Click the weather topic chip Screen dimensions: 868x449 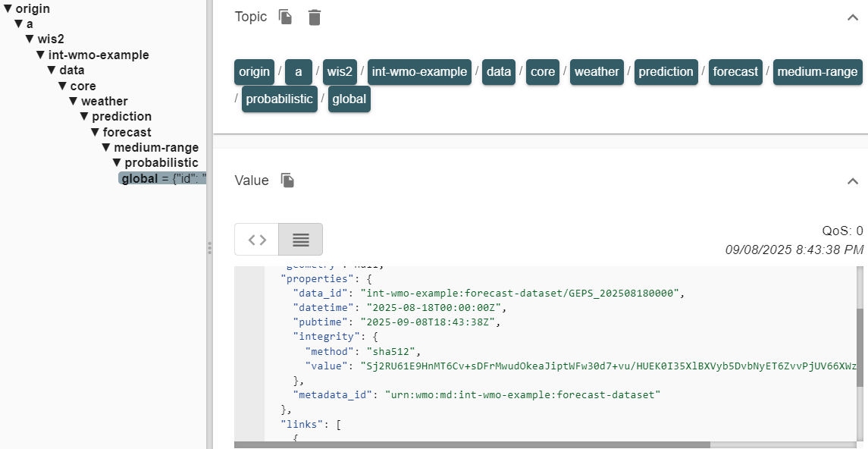(x=597, y=72)
